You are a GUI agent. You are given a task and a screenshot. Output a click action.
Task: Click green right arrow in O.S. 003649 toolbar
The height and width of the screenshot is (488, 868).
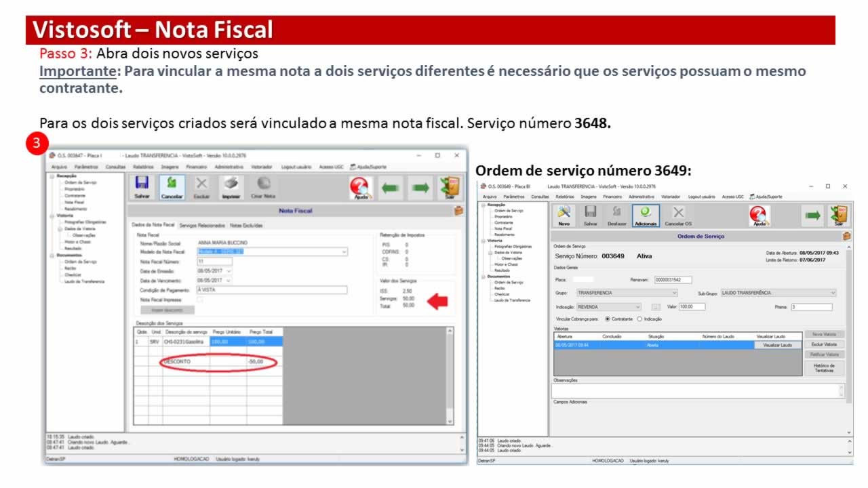(x=812, y=216)
